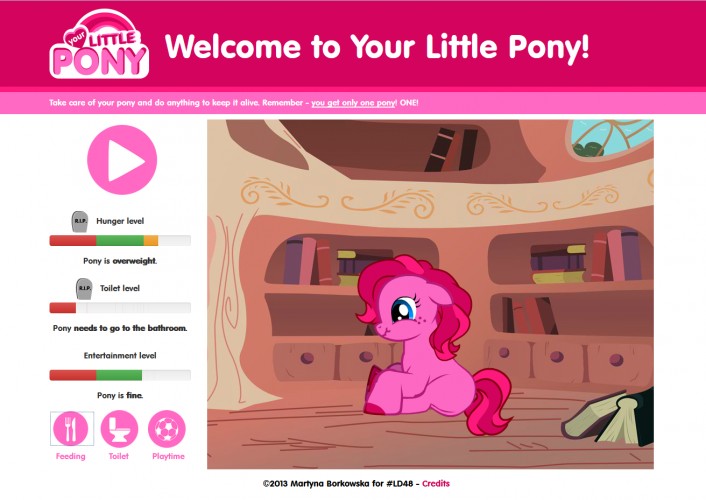Click the '©2013 Martyna Borkowska for #LD48' text
706x500 pixels.
(x=338, y=484)
